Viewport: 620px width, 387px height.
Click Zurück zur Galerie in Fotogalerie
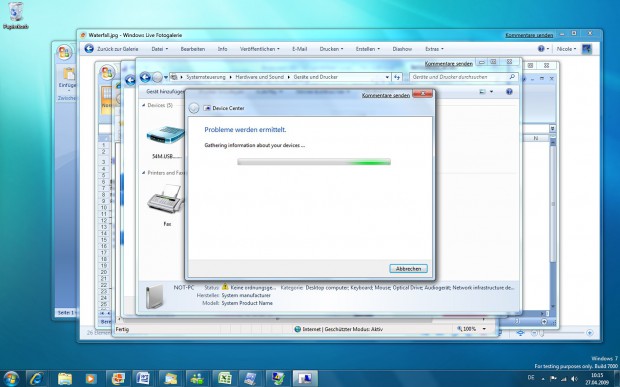[x=111, y=49]
